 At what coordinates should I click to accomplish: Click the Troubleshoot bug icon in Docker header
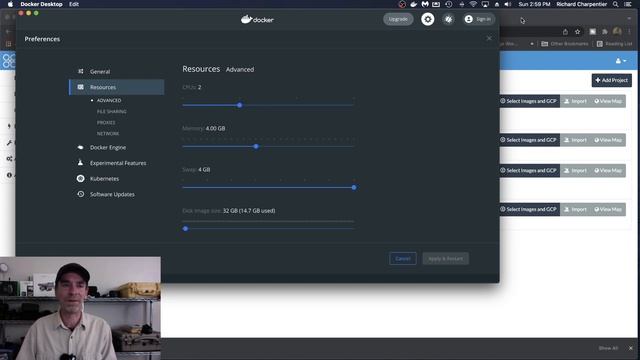coord(448,19)
